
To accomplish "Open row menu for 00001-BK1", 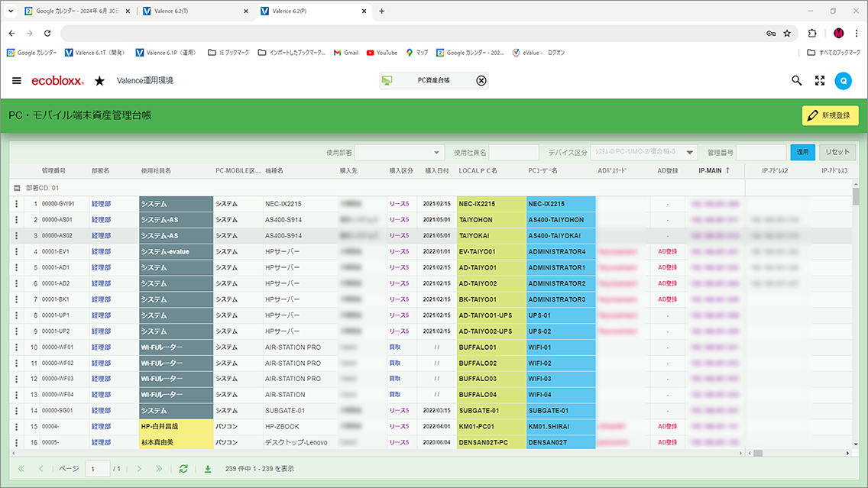I will (x=17, y=299).
